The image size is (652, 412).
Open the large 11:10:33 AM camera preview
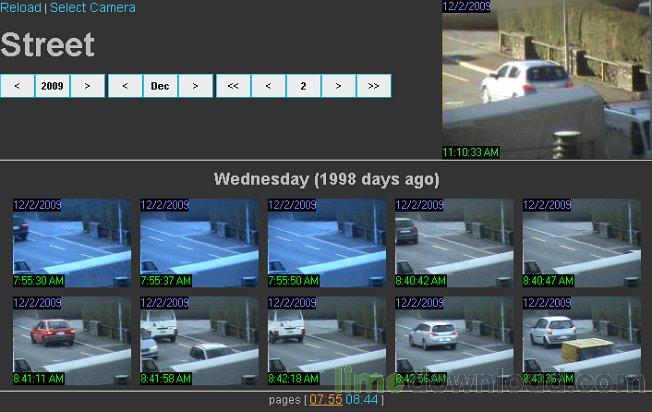tap(546, 80)
